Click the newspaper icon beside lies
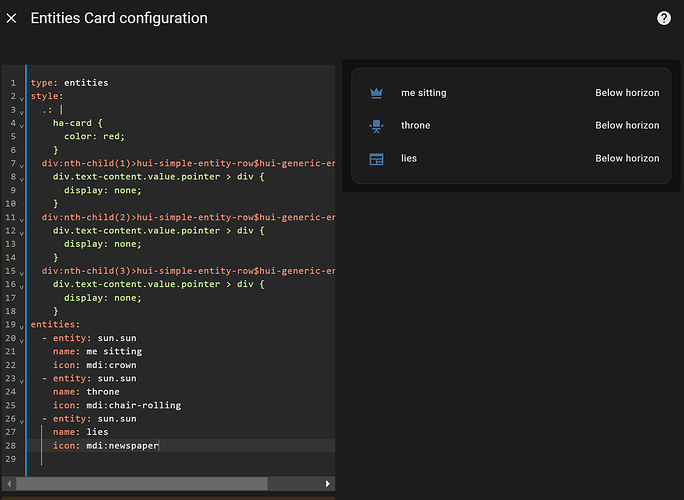This screenshot has height=500, width=684. [377, 159]
